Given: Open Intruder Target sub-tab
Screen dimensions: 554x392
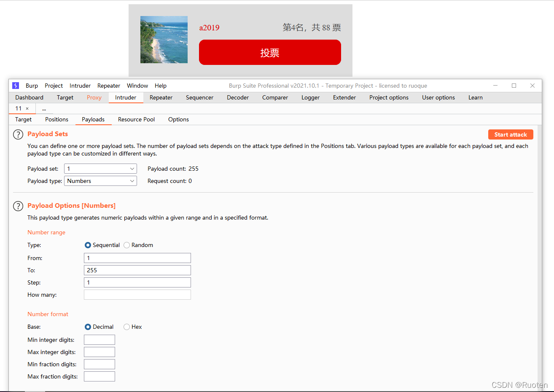Looking at the screenshot, I should (23, 119).
